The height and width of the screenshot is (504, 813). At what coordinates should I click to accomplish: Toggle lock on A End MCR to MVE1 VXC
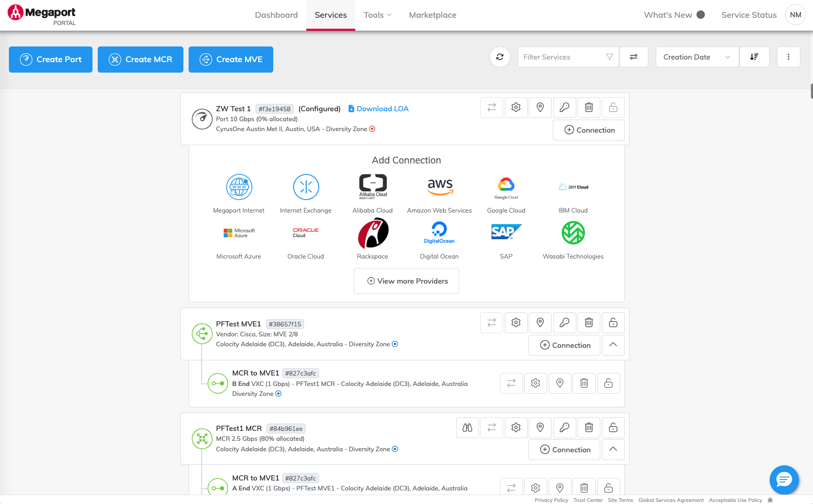click(609, 488)
